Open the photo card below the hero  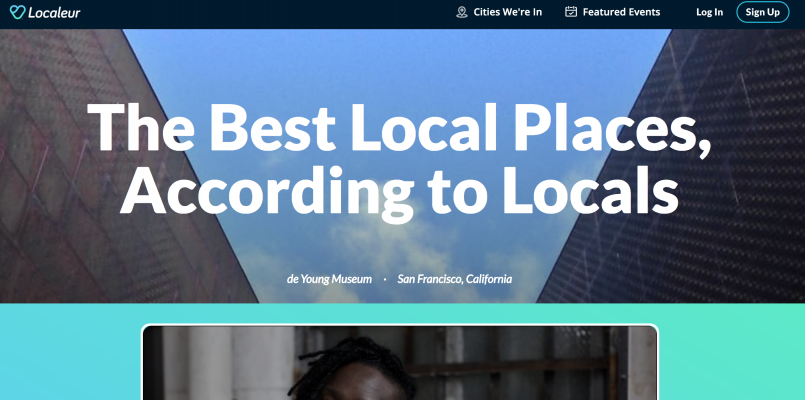[400, 365]
